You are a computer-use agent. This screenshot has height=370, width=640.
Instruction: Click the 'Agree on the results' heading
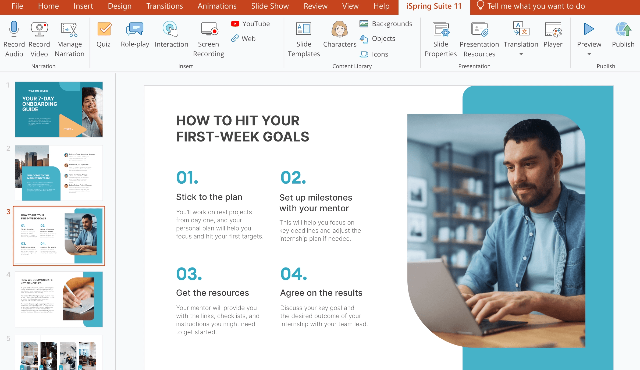(x=321, y=293)
